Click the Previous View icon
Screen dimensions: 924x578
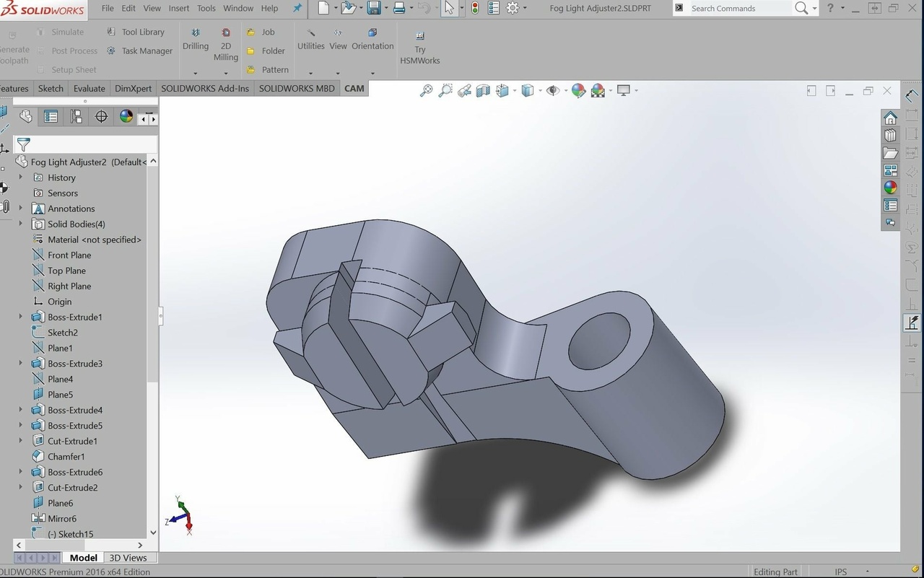tap(464, 90)
